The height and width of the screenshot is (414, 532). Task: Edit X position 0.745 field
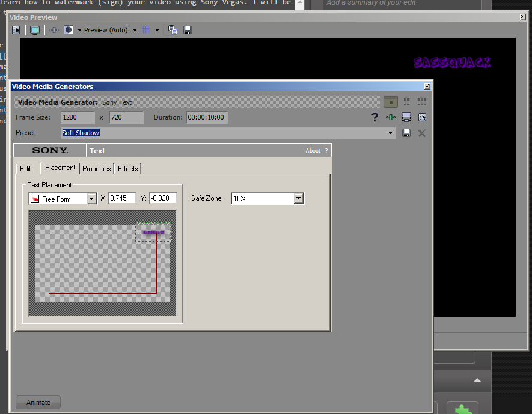pos(122,198)
